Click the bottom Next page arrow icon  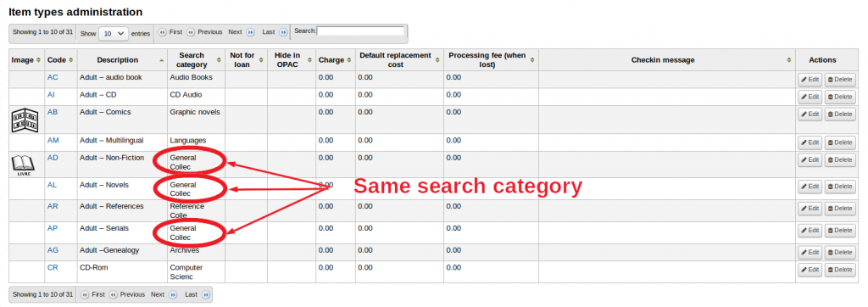(173, 295)
